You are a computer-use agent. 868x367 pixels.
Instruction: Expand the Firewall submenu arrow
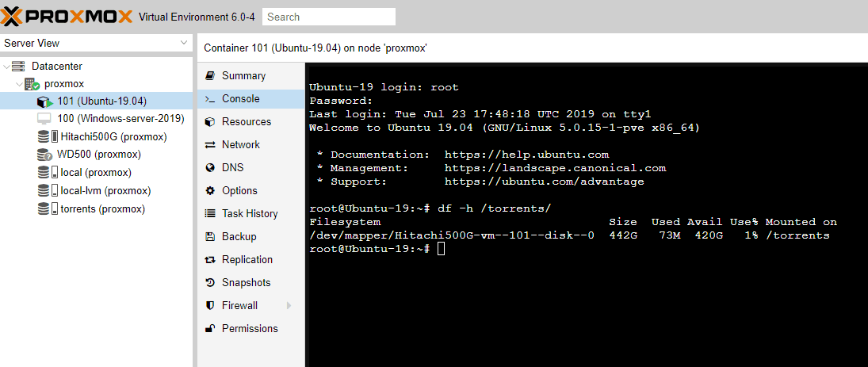(289, 305)
